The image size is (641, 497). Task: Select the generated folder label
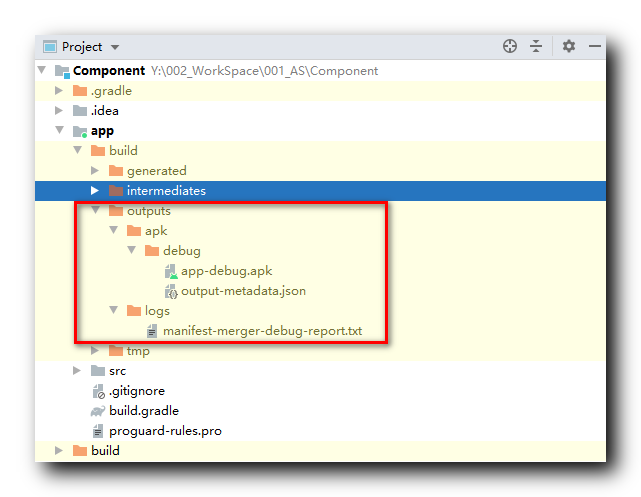157,171
